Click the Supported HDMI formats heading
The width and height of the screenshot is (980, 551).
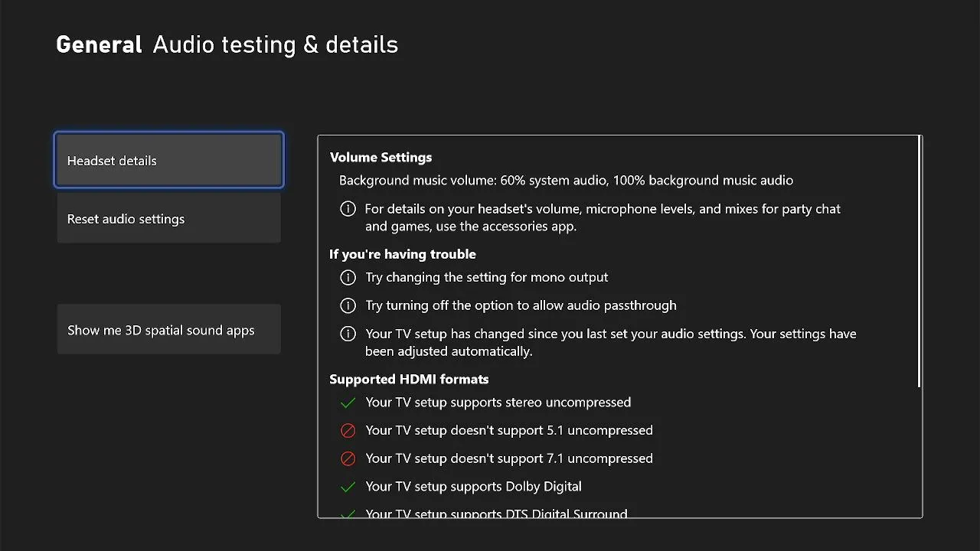(x=409, y=380)
